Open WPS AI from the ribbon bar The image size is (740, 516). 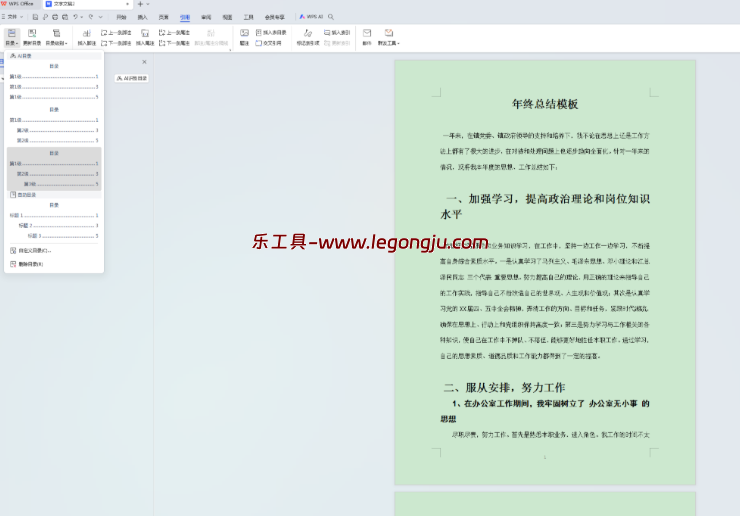pyautogui.click(x=311, y=17)
